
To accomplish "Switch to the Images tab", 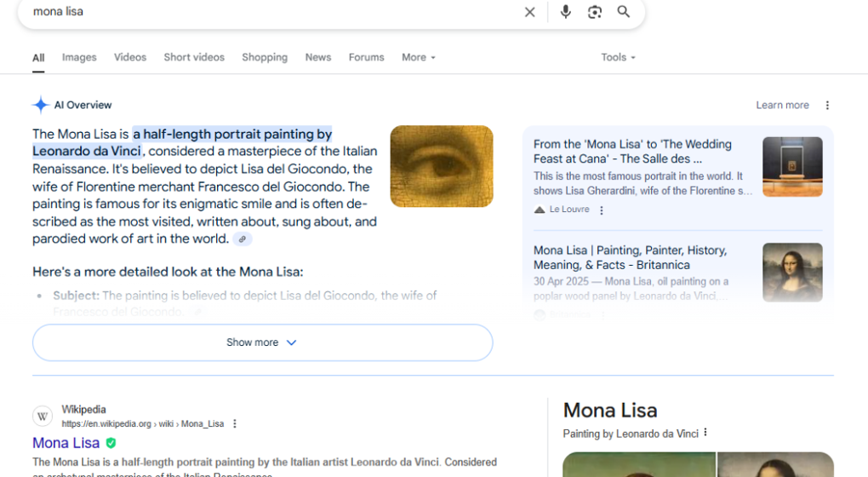I will pyautogui.click(x=79, y=57).
